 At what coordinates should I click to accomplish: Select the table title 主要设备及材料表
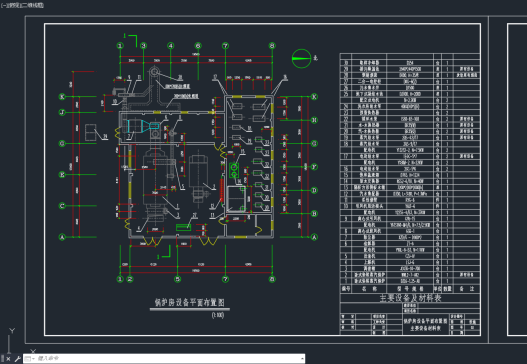click(410, 298)
